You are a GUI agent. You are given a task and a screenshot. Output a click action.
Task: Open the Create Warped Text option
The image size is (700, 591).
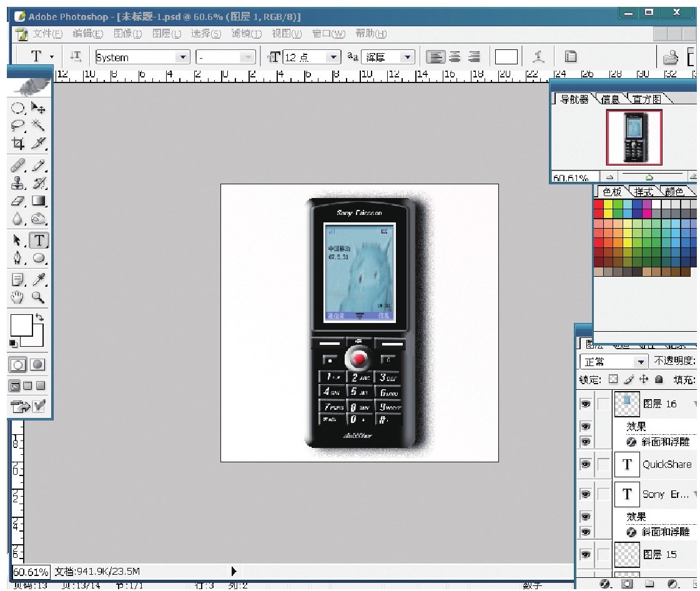point(538,57)
